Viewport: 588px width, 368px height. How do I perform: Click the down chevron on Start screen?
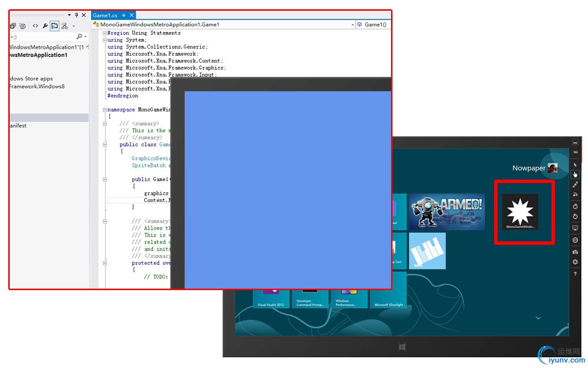[x=538, y=318]
